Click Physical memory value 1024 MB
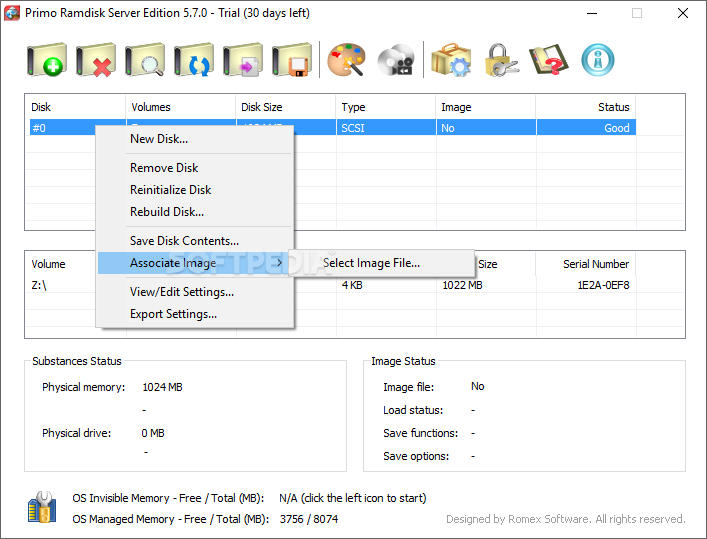The height and width of the screenshot is (539, 707). 162,387
